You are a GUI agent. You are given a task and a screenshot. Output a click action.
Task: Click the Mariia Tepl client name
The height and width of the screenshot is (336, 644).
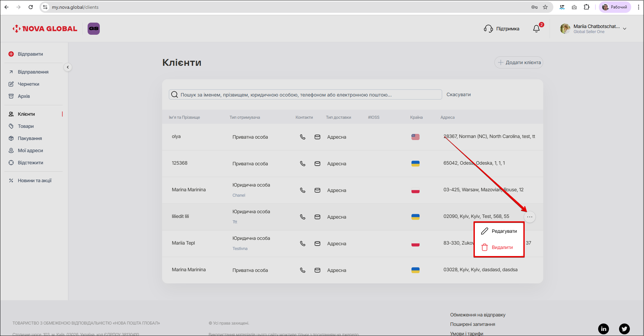click(183, 243)
